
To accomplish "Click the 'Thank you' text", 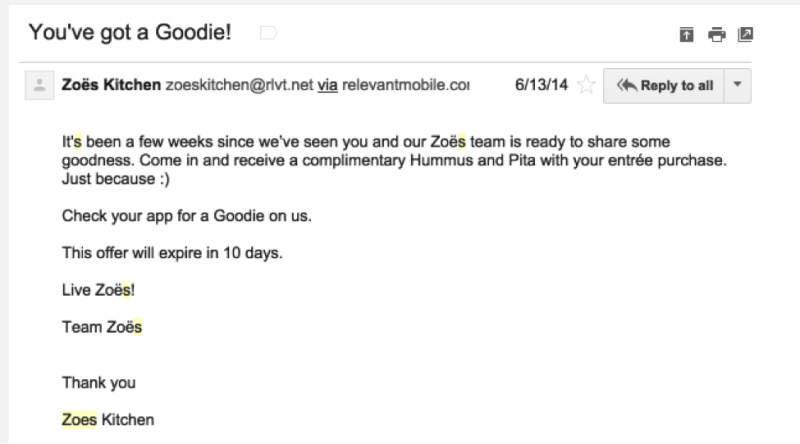I will click(99, 383).
